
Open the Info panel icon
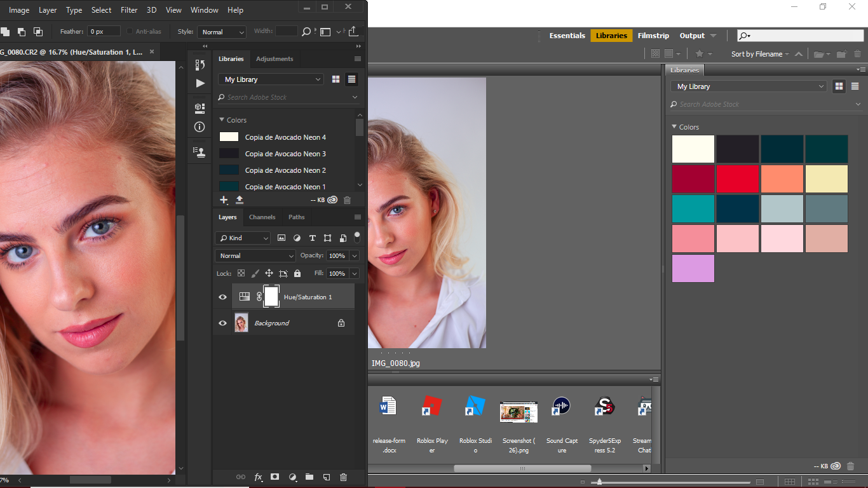200,127
